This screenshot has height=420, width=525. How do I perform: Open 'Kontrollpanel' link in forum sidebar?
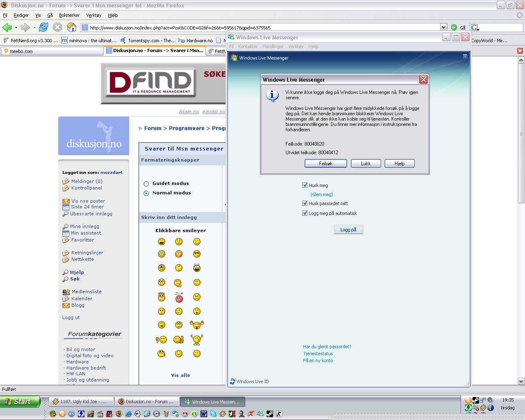click(87, 188)
